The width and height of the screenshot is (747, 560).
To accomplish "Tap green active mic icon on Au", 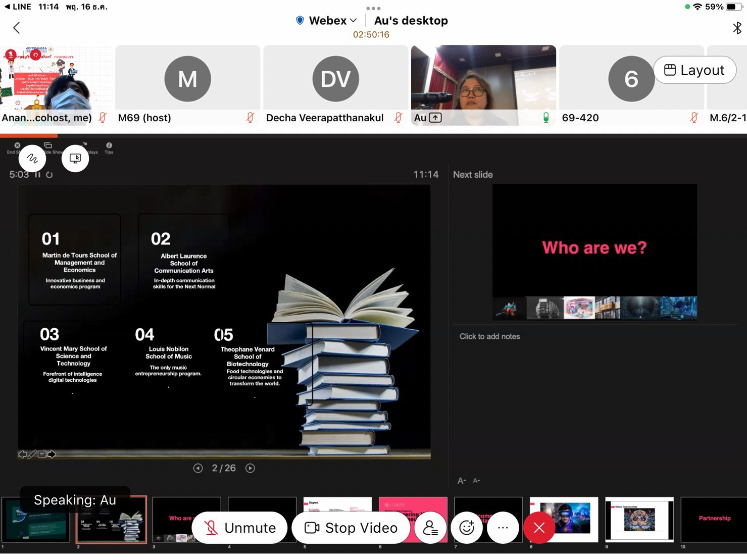I will pyautogui.click(x=546, y=118).
